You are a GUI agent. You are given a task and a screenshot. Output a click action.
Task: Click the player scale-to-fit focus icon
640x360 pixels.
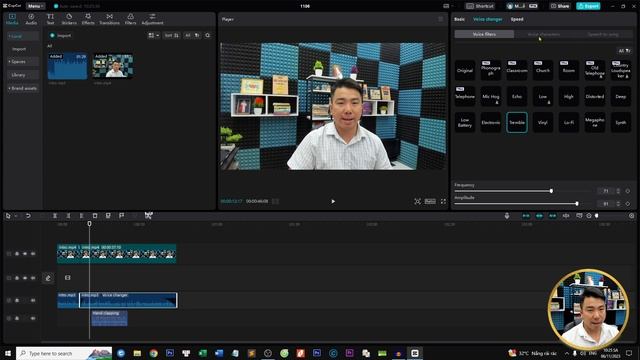click(x=418, y=201)
